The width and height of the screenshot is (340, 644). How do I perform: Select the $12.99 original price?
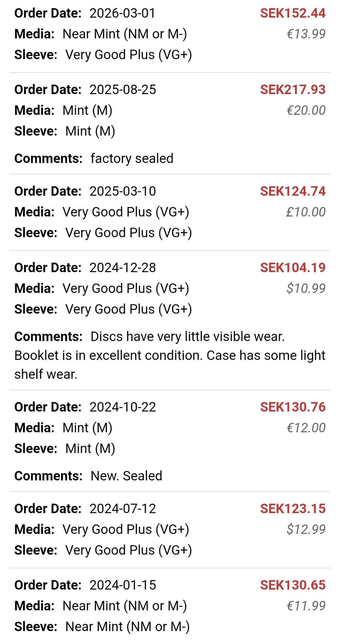(306, 529)
